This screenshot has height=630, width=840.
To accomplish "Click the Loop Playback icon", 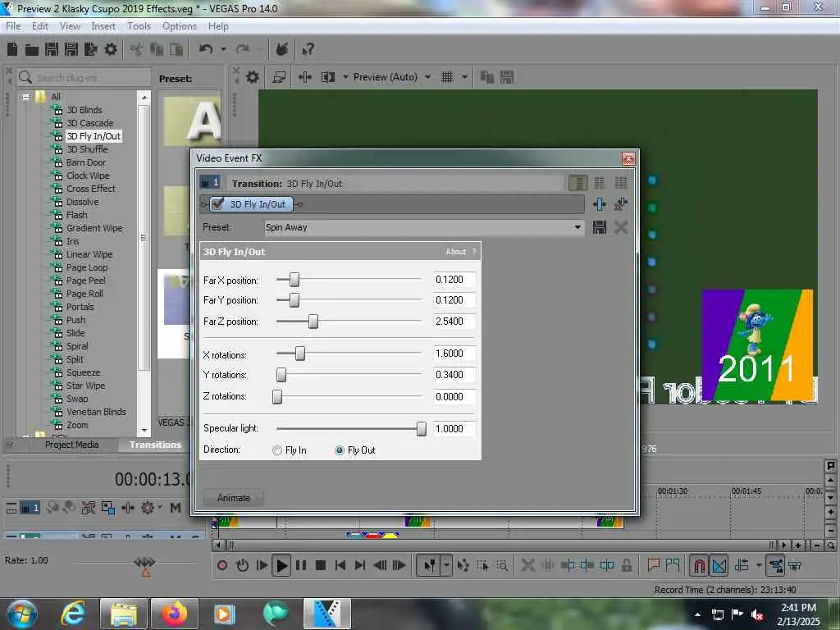I will 242,565.
